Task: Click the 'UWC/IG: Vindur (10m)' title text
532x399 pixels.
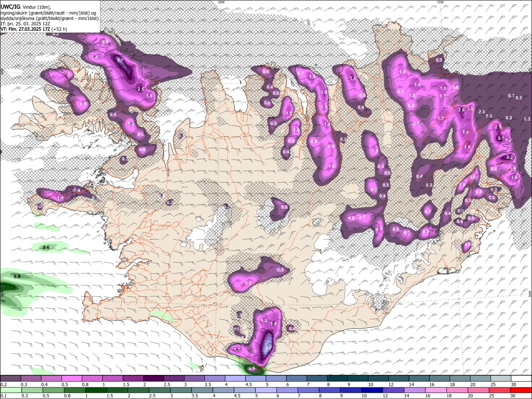Action: tap(26, 7)
